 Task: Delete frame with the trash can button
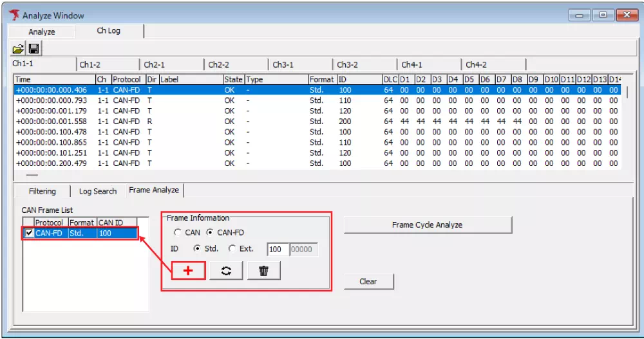tap(263, 270)
